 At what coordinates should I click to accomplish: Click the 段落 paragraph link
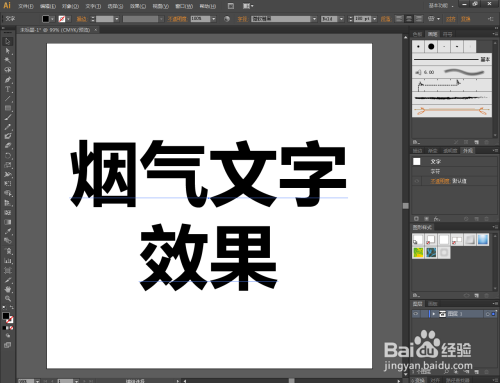click(385, 19)
